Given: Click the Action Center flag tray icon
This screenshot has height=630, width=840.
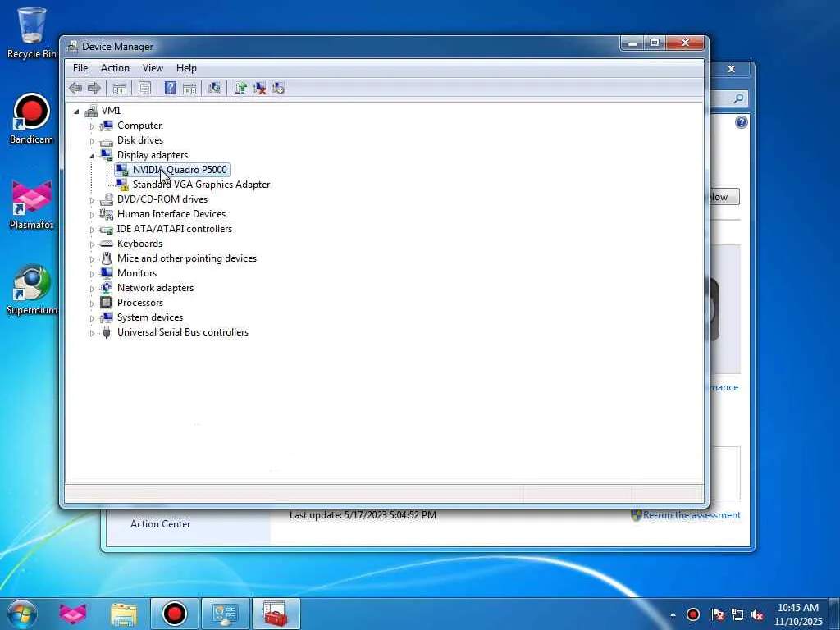Looking at the screenshot, I should (718, 614).
